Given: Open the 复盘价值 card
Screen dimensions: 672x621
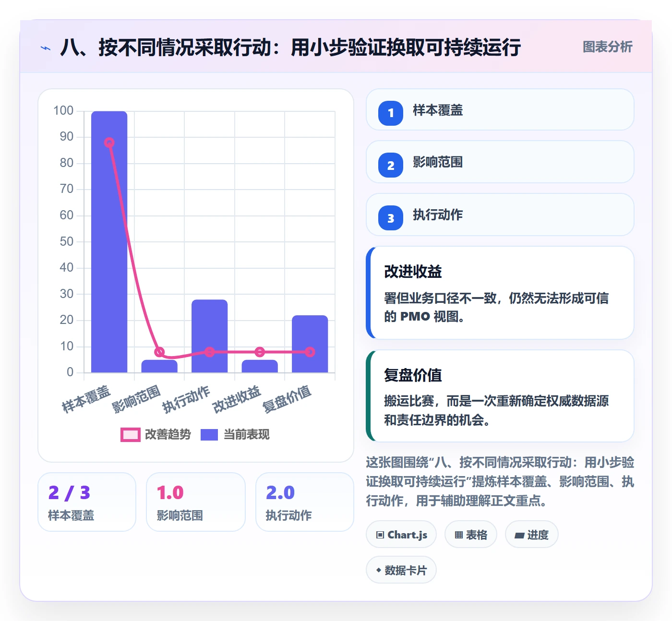Looking at the screenshot, I should (500, 396).
